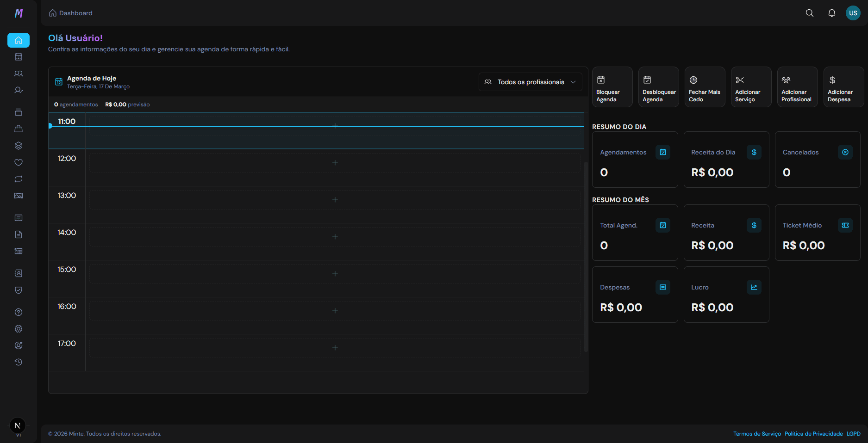Click the Bloquear Agenda button
Viewport: 868px width, 443px height.
click(x=612, y=87)
